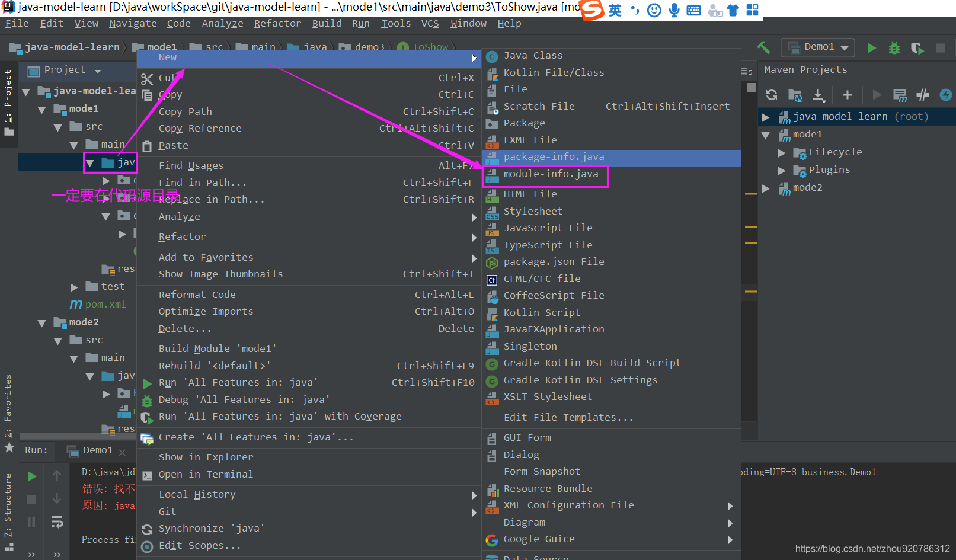Expand Local History submenu
This screenshot has width=956, height=560.
308,494
